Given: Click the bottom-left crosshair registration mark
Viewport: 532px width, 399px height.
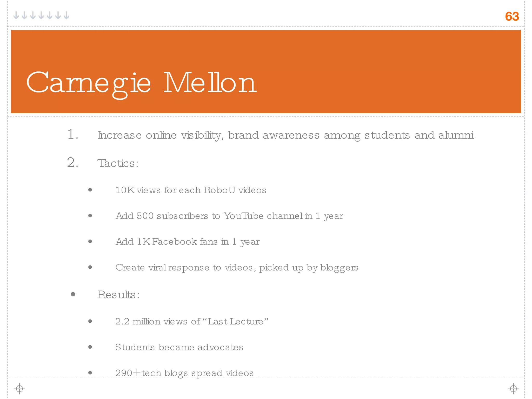Looking at the screenshot, I should coord(19,389).
